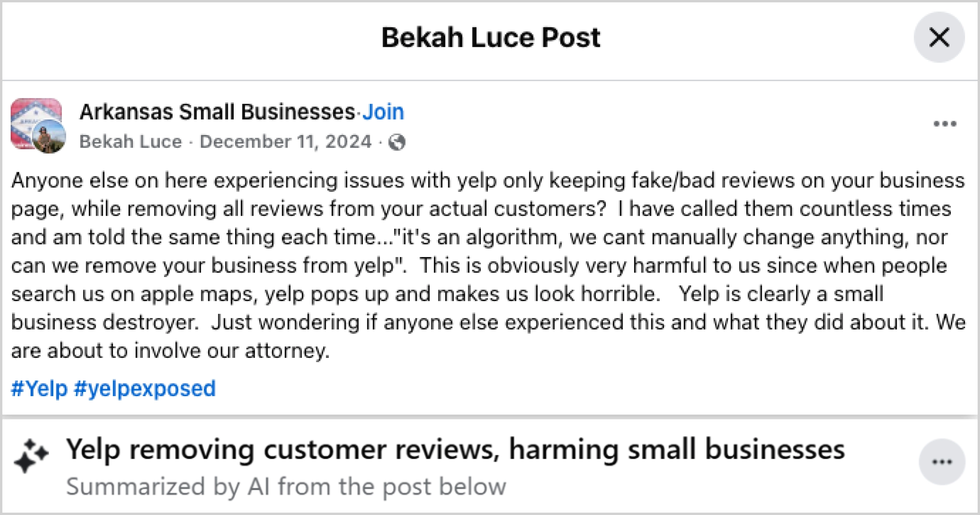Open the Arkansas Small Businesses group name
The height and width of the screenshot is (515, 980).
(217, 112)
